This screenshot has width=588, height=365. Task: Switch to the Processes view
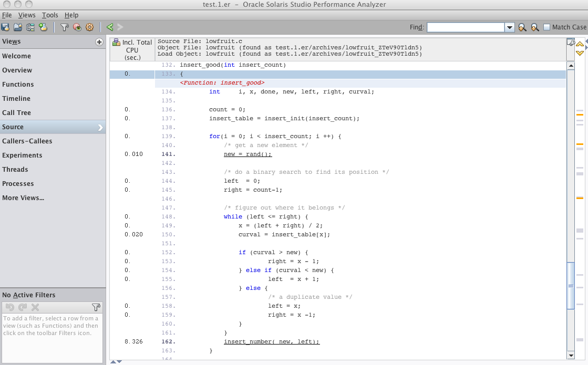[x=53, y=184]
